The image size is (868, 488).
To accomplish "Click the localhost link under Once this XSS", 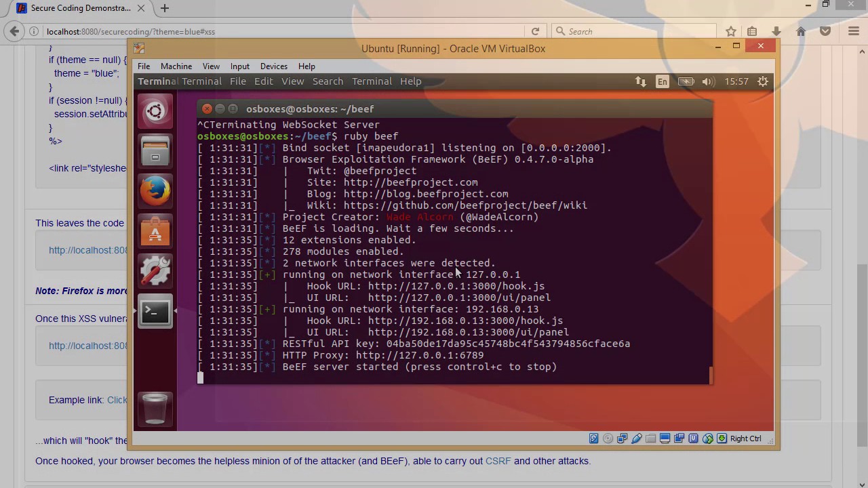I will click(88, 346).
